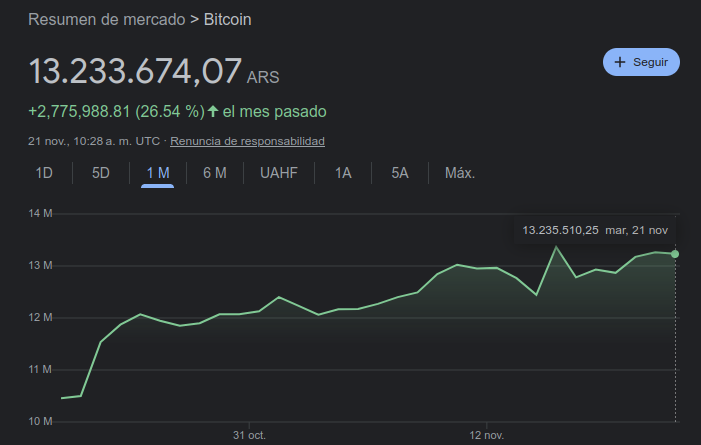Click the plus icon in Seguir button
The image size is (701, 445).
620,62
